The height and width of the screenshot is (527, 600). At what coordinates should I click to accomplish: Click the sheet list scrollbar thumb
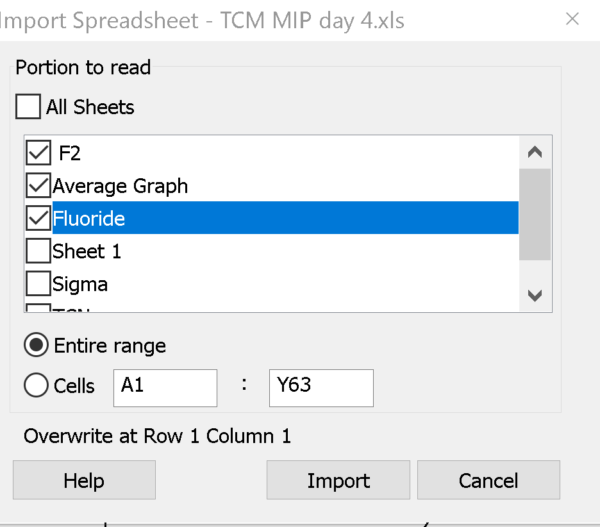coord(534,214)
